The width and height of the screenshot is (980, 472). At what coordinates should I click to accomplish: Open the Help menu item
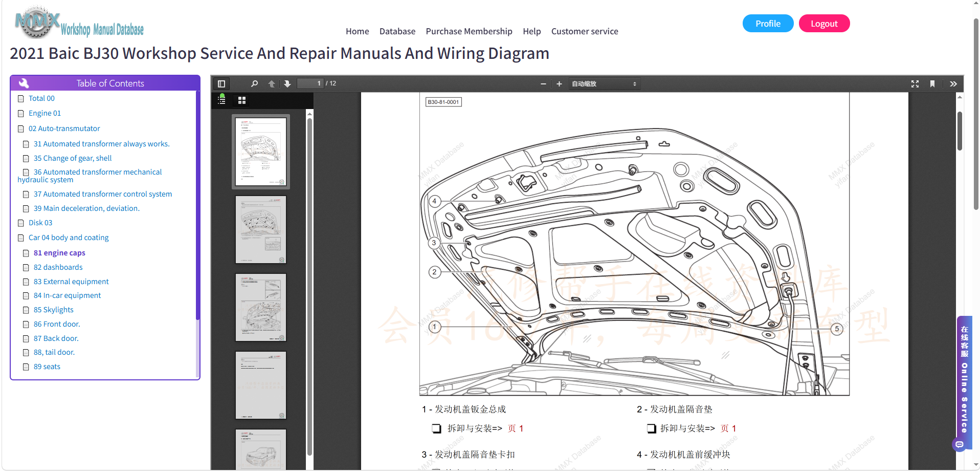pyautogui.click(x=532, y=31)
